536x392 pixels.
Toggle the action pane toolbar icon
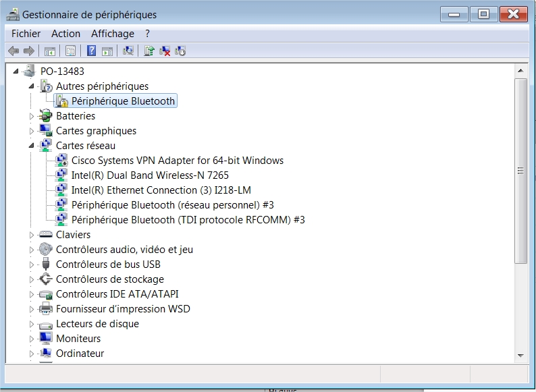point(107,51)
